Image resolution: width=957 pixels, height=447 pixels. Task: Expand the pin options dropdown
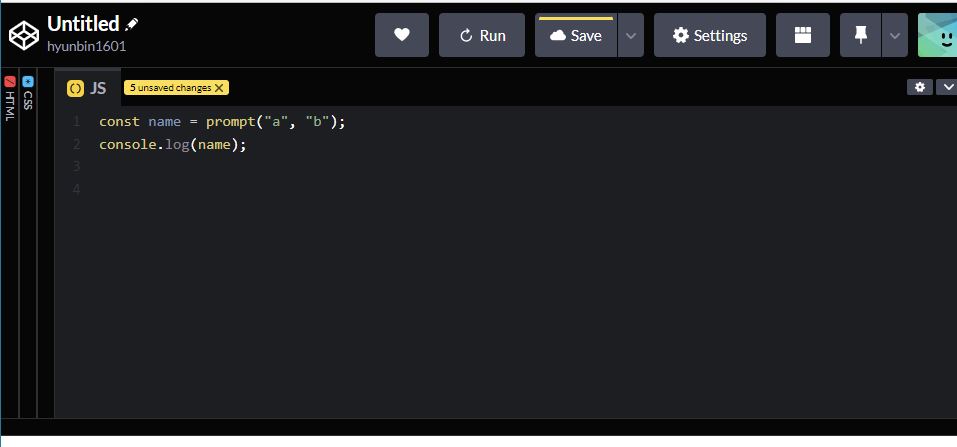pos(895,35)
